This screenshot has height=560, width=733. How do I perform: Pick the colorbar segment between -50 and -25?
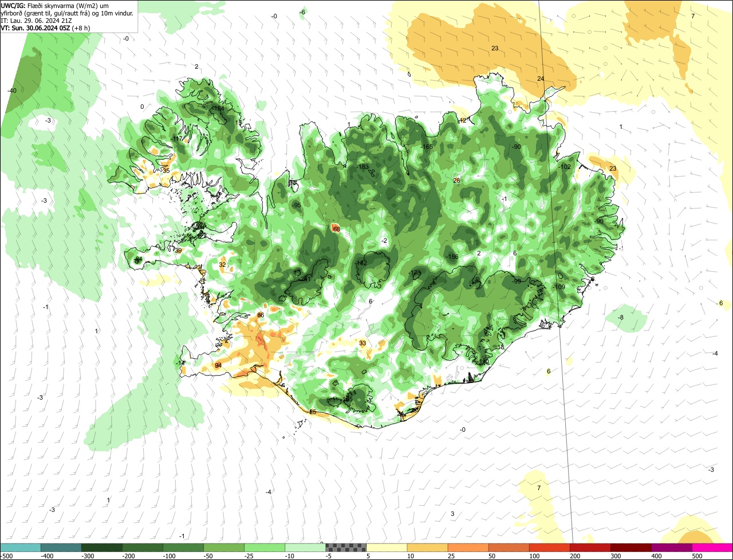[x=224, y=547]
